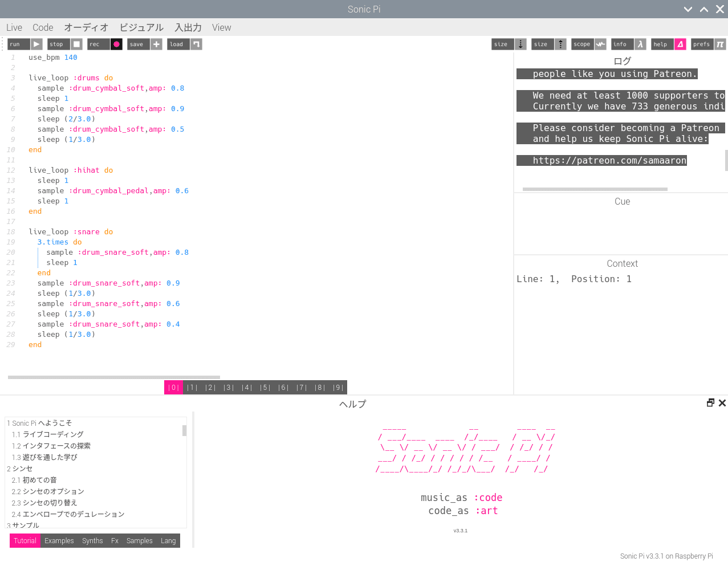Switch to buffer tab |9|
Viewport: 728px width, 562px height.
338,388
